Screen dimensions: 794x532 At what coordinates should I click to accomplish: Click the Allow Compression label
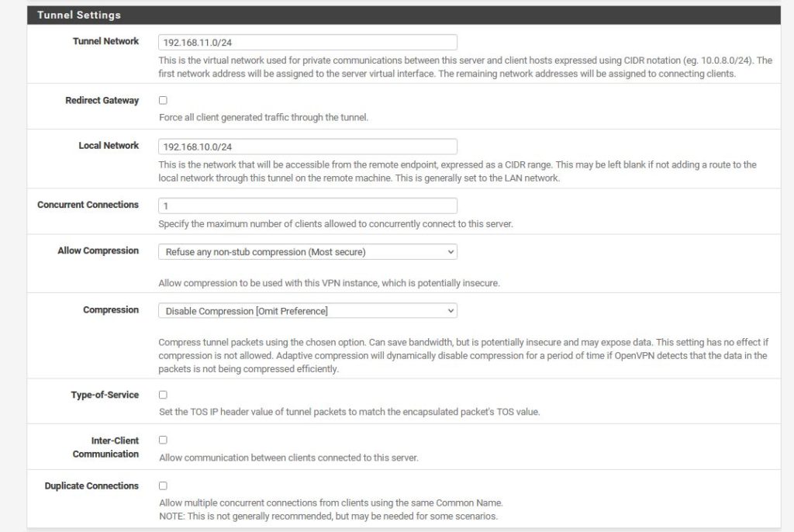click(98, 250)
